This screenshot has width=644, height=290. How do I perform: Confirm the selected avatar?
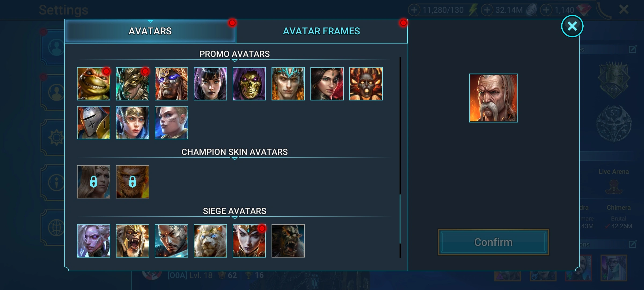tap(493, 242)
